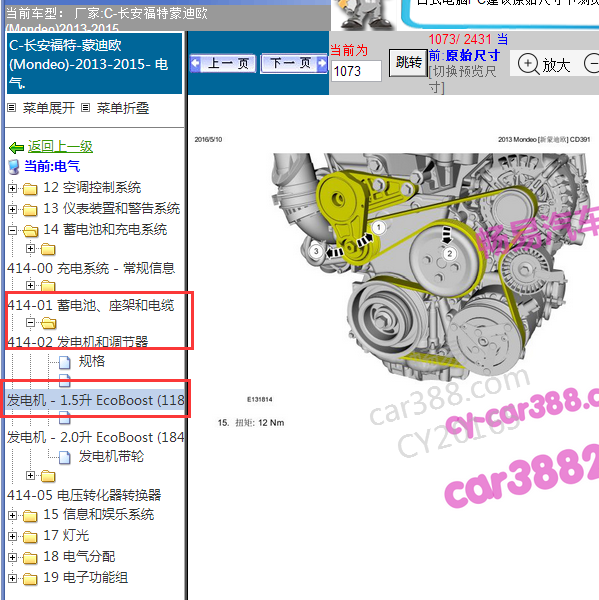The width and height of the screenshot is (599, 600).
Task: Collapse the 14 蓄电池和充电系统 node
Action: click(12, 230)
